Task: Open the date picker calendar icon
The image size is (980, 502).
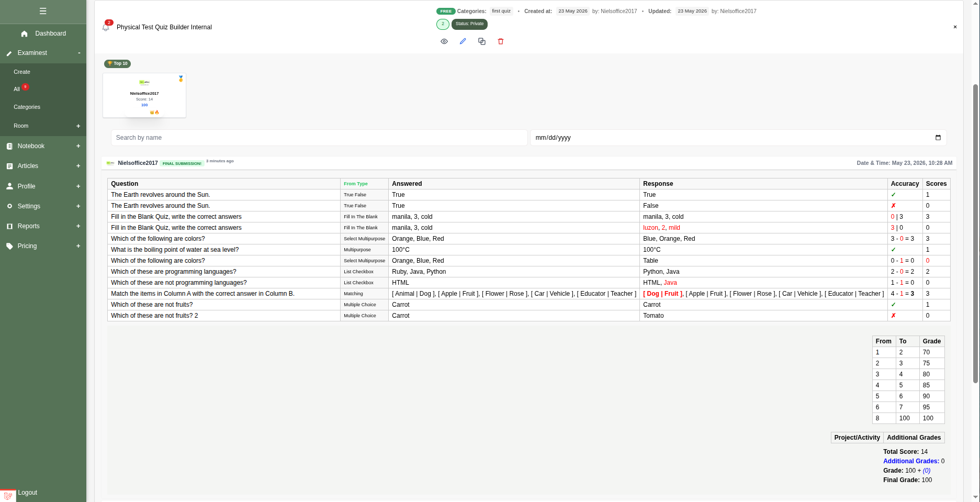Action: pos(938,138)
